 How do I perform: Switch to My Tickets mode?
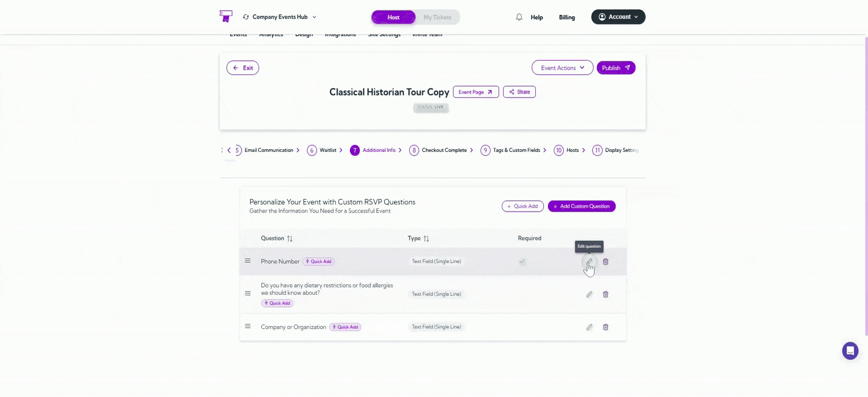[x=437, y=17]
